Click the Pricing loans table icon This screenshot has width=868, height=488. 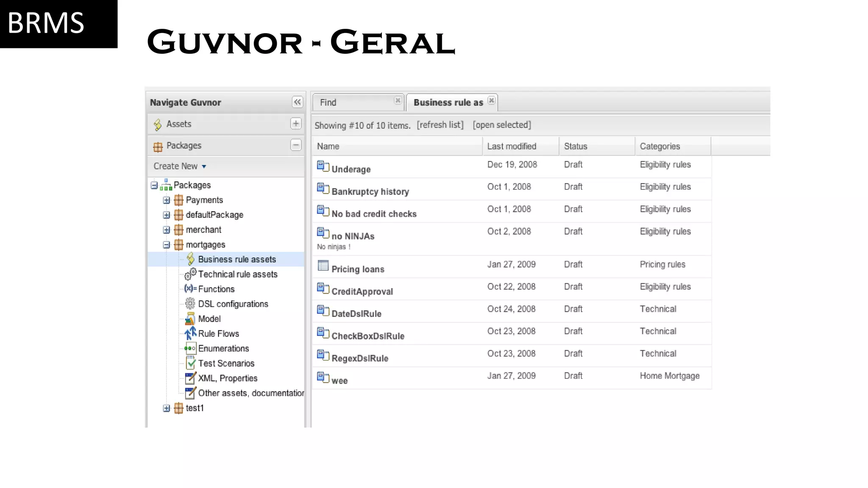tap(323, 266)
